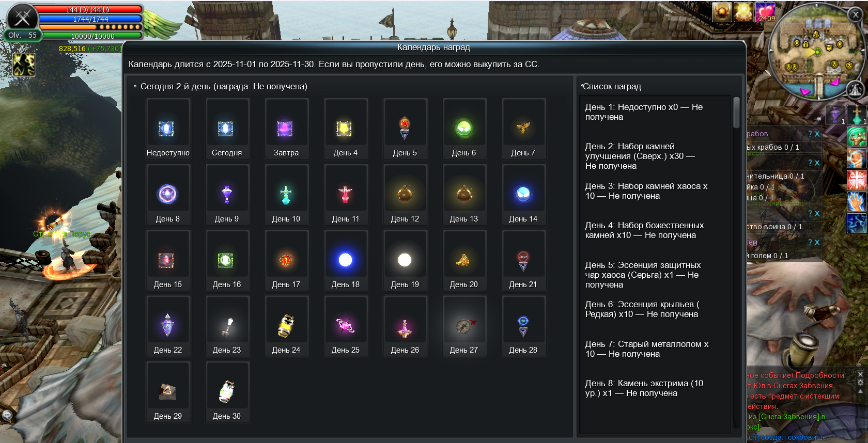Open help for the крабов quest
Screen dimensions: 868x443
810,134
